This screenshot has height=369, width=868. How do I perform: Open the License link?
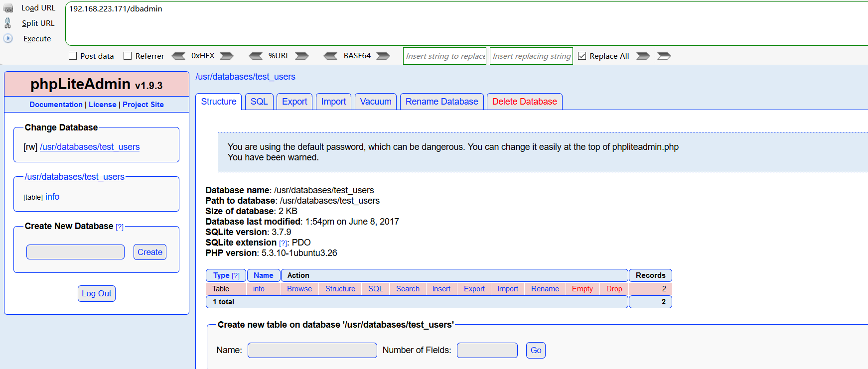point(103,105)
